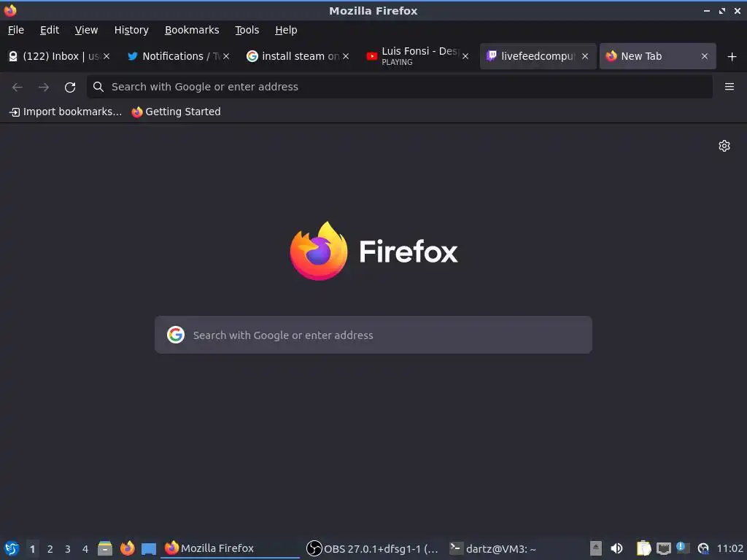
Task: Open the taskbar application launcher menu
Action: [x=12, y=548]
